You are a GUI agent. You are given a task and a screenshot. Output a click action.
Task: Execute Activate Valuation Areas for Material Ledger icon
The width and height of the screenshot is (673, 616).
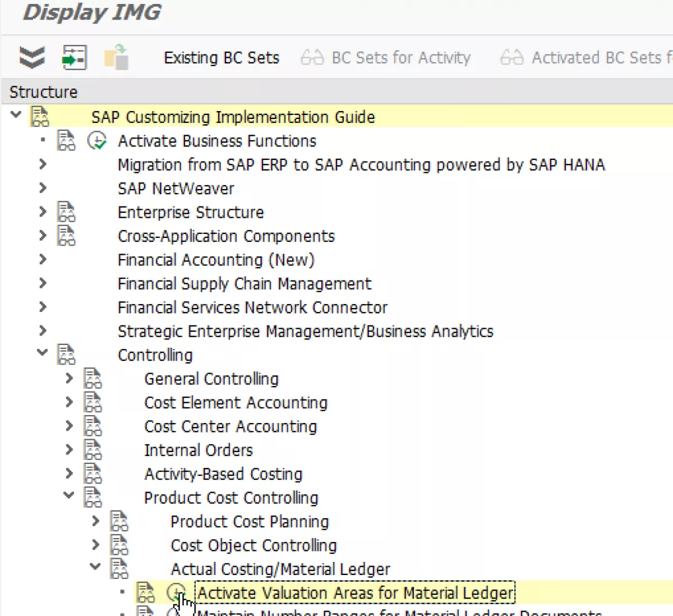[x=176, y=592]
